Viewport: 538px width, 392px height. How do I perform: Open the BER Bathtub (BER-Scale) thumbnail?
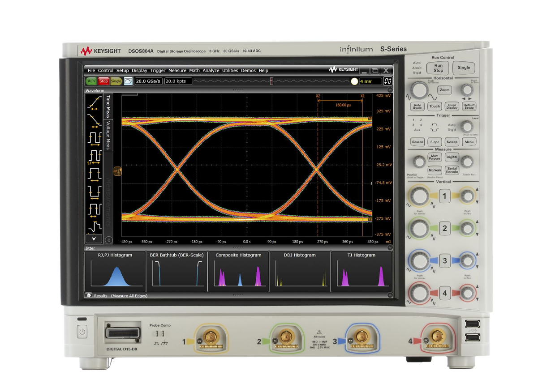coord(176,271)
